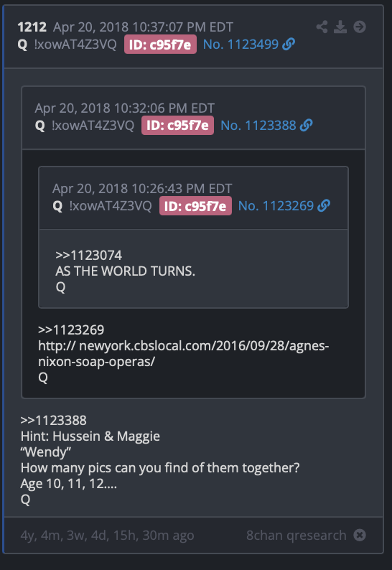Viewport: 392px width, 570px height.
Task: Open the newyork.cbslocal.com article URL
Action: click(x=183, y=353)
